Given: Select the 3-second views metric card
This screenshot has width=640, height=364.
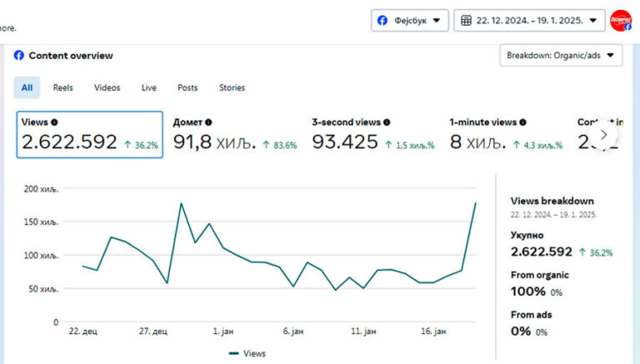Looking at the screenshot, I should pos(372,134).
